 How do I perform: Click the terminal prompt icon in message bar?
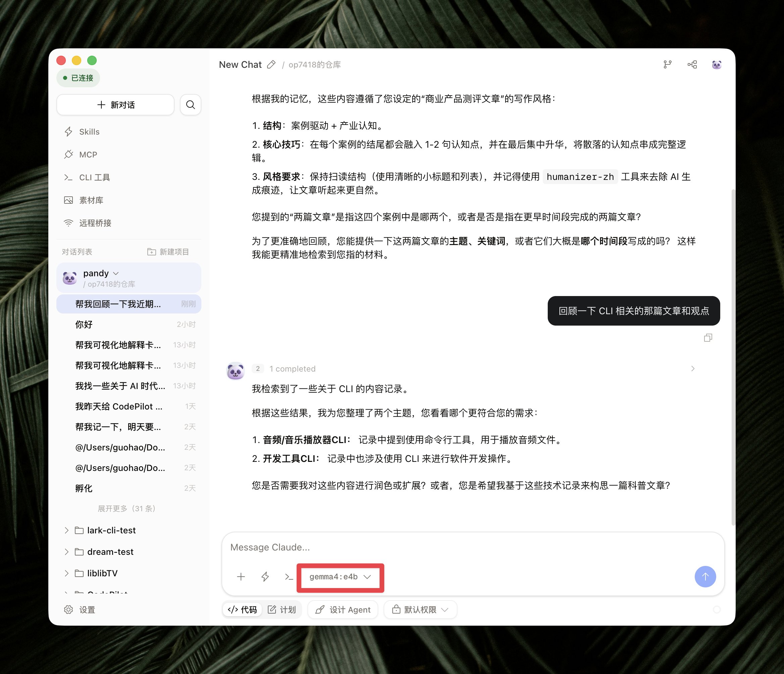pyautogui.click(x=289, y=577)
